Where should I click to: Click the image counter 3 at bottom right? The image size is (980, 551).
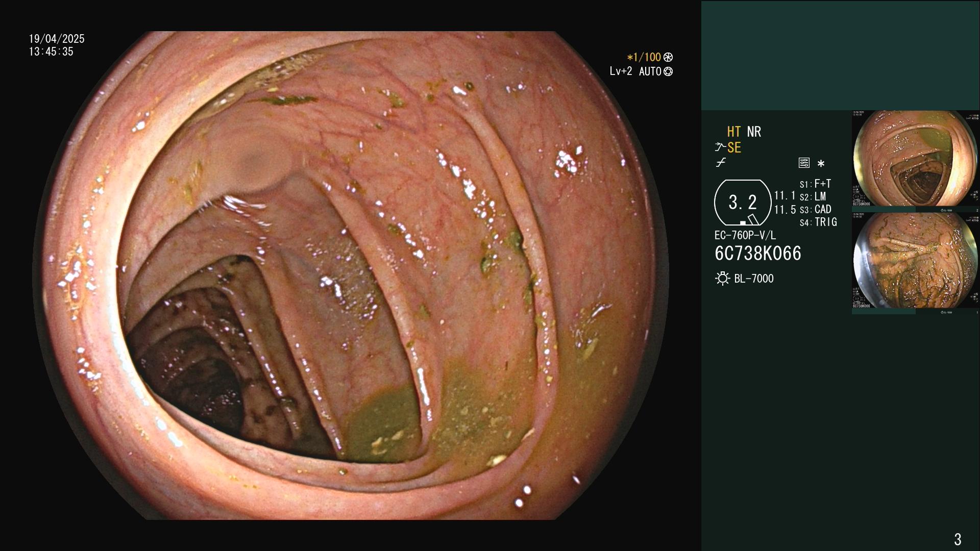[x=958, y=539]
